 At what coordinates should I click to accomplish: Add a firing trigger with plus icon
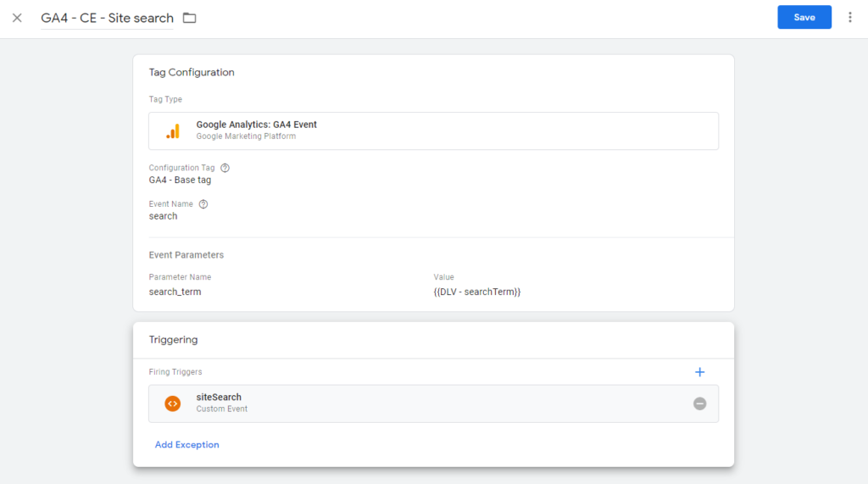[x=699, y=372]
